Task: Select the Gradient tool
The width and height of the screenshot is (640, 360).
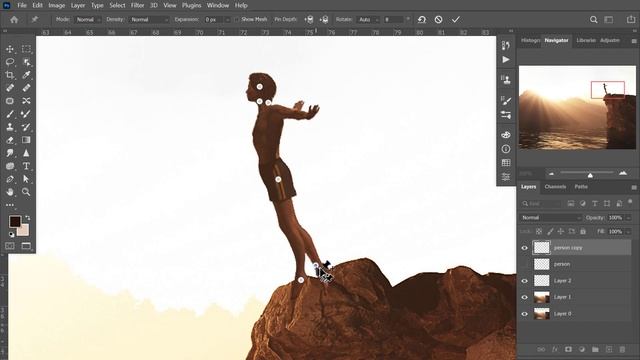Action: (26, 140)
